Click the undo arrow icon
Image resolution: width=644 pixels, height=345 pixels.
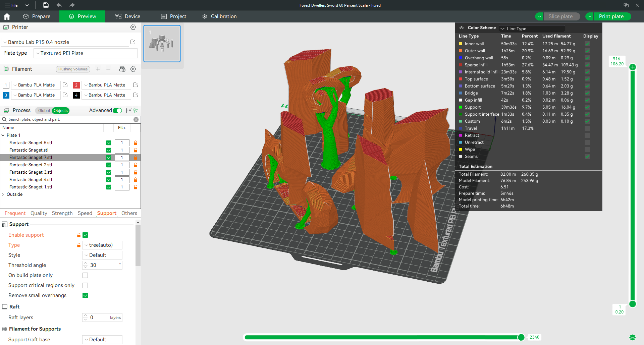tap(59, 5)
